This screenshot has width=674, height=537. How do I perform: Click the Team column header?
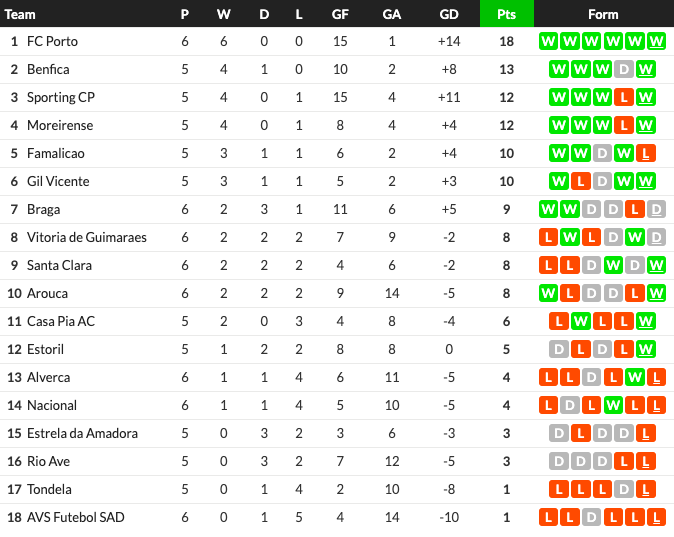[x=20, y=14]
